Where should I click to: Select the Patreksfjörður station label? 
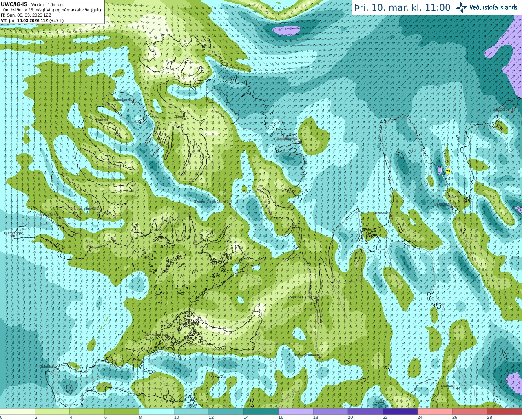pyautogui.click(x=47, y=214)
